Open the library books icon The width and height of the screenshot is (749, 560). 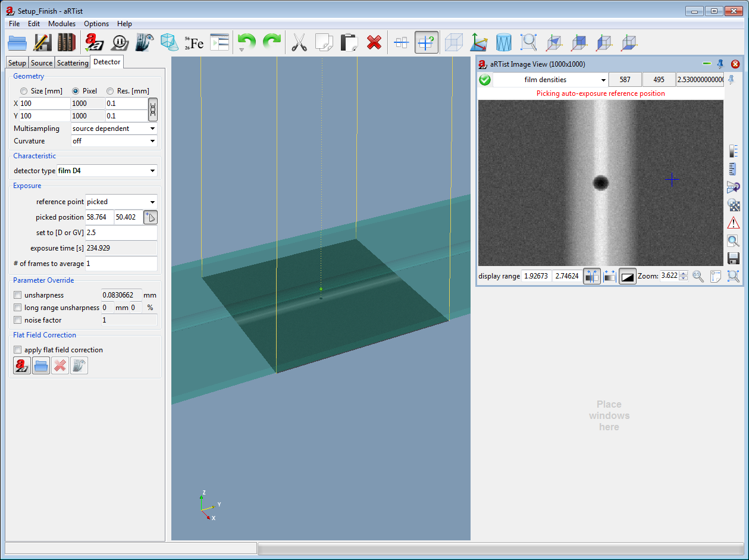coord(67,43)
